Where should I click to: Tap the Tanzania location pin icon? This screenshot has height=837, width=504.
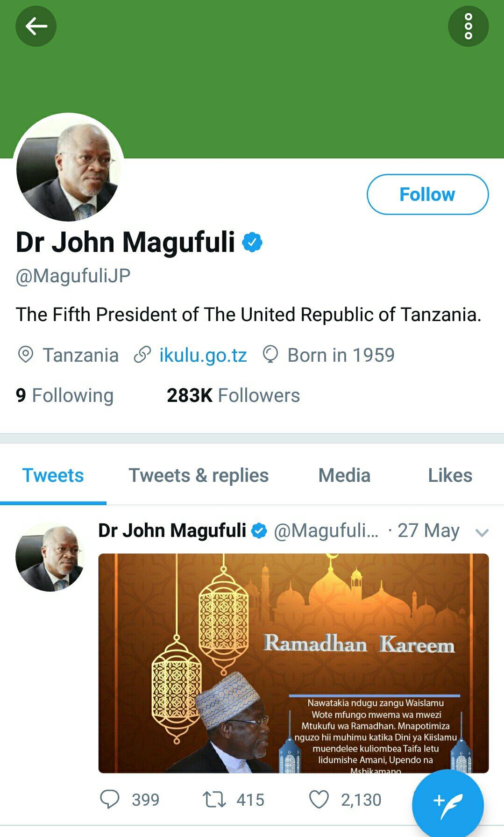coord(26,355)
